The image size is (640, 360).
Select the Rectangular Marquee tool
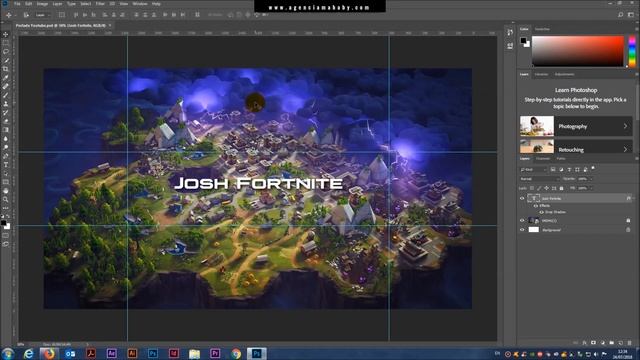coord(6,43)
